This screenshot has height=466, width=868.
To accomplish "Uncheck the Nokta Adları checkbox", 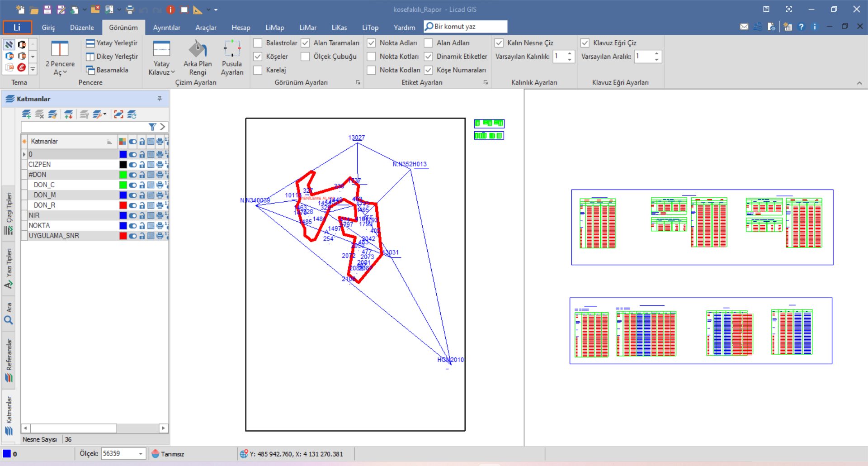I will tap(371, 43).
